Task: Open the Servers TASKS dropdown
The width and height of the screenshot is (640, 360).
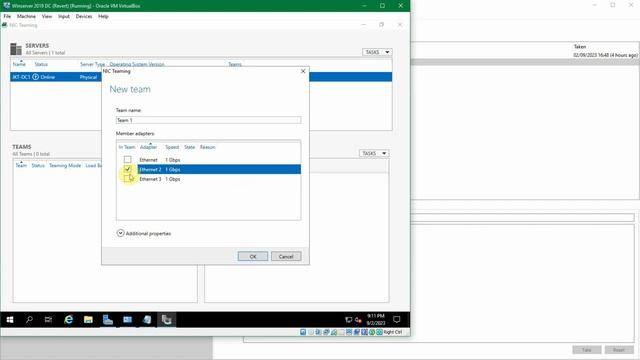Action: pos(376,52)
